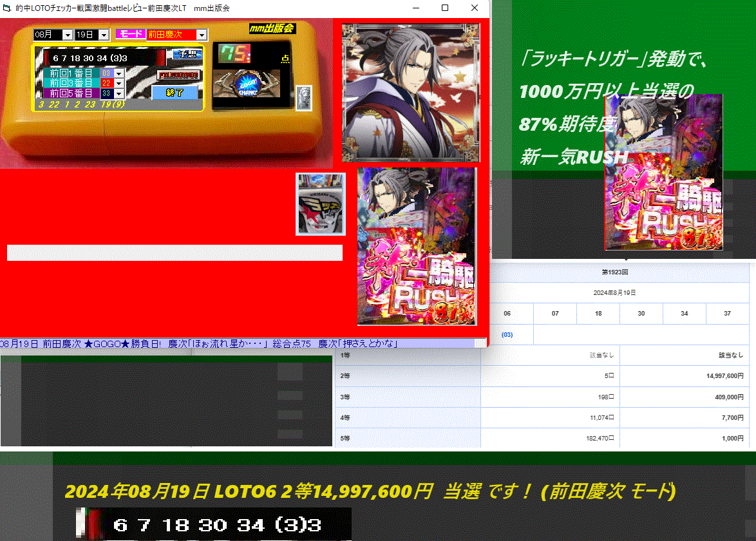Maximize the LOTO checker window
756x541 pixels.
pos(445,8)
